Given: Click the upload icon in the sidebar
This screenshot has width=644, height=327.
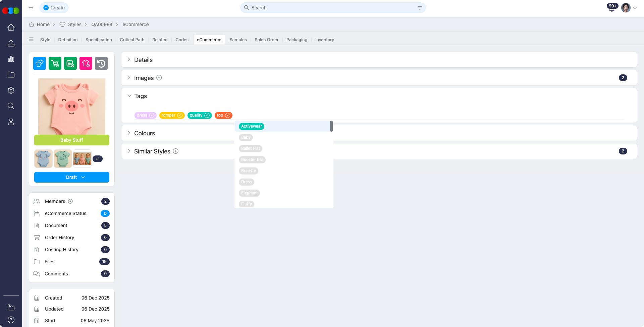Looking at the screenshot, I should pos(11,43).
